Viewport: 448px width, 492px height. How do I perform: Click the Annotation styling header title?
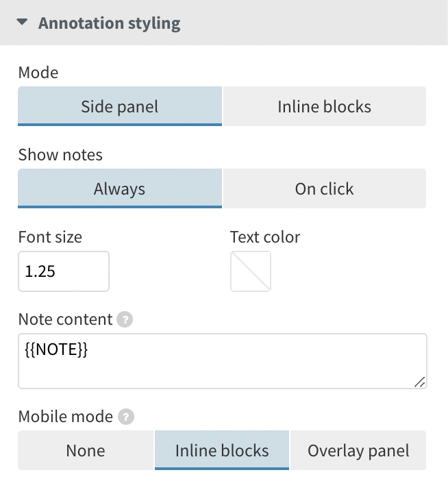tap(109, 23)
